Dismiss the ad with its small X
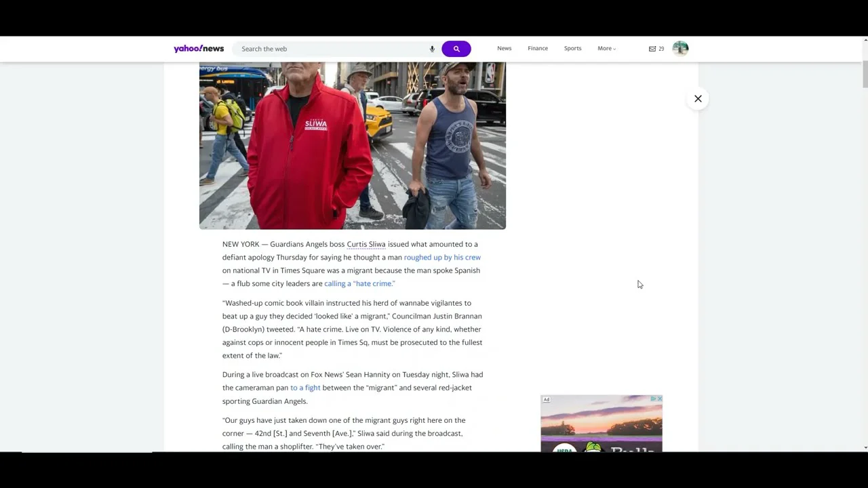Image resolution: width=868 pixels, height=488 pixels. (659, 399)
